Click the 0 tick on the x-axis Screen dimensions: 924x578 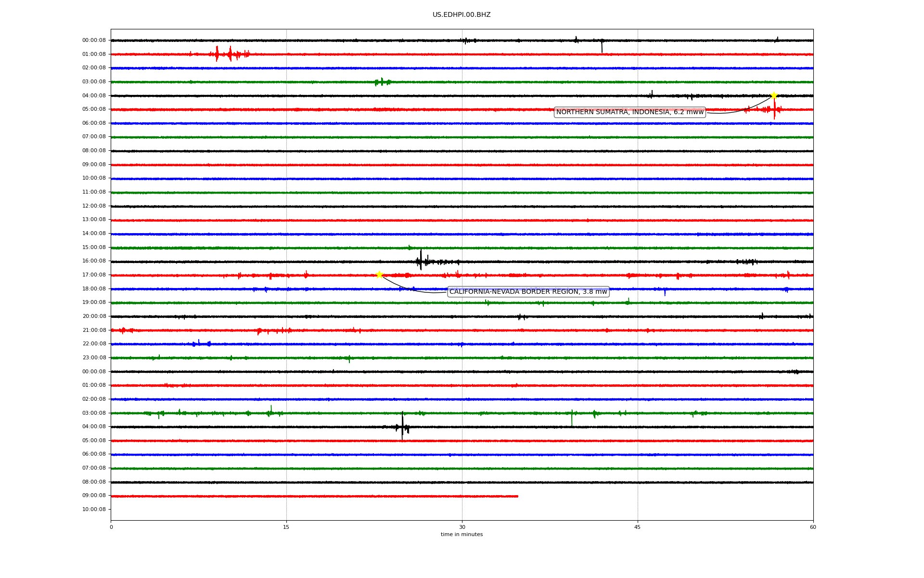(x=111, y=527)
